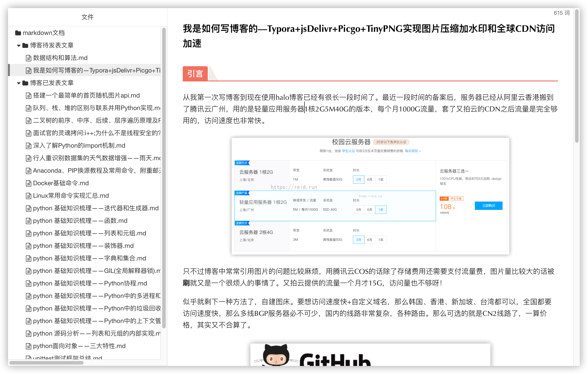588x374 pixels.
Task: Click the campus cloud server pricing image
Action: (370, 196)
